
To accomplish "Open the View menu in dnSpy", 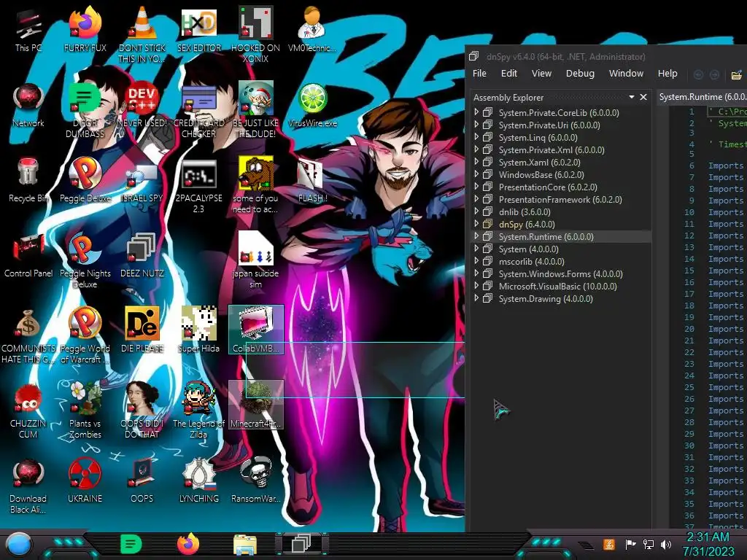I will point(541,74).
